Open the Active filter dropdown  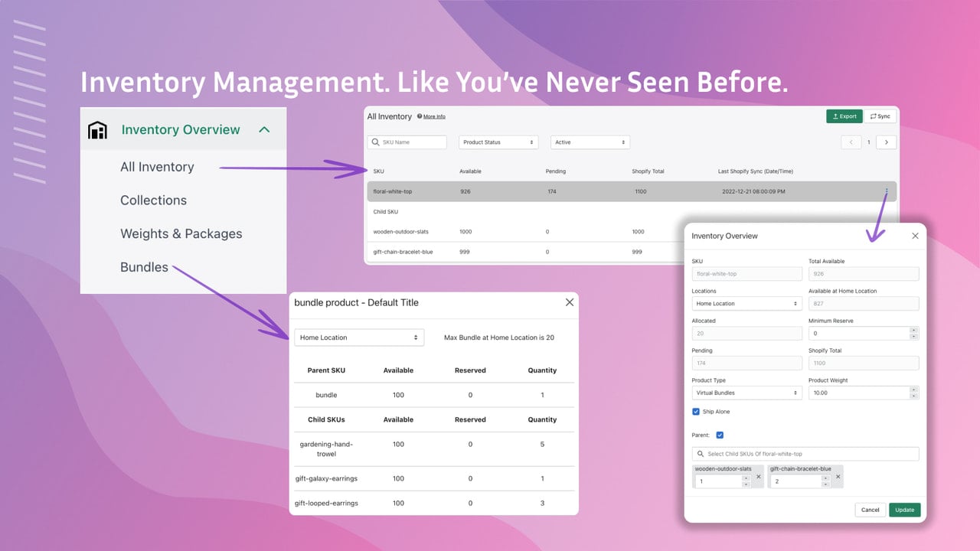[590, 142]
